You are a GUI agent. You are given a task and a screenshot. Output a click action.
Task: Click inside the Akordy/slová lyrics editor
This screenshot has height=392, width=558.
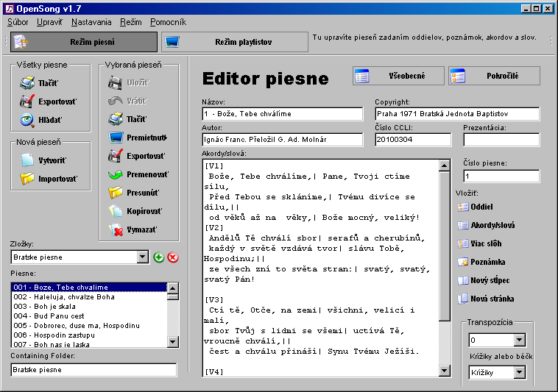coord(321,268)
